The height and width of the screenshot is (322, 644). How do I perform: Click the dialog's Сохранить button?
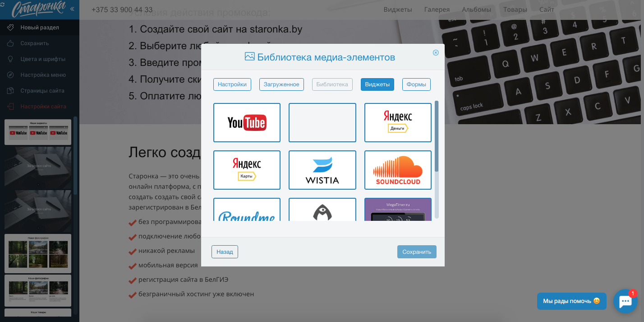coord(417,252)
